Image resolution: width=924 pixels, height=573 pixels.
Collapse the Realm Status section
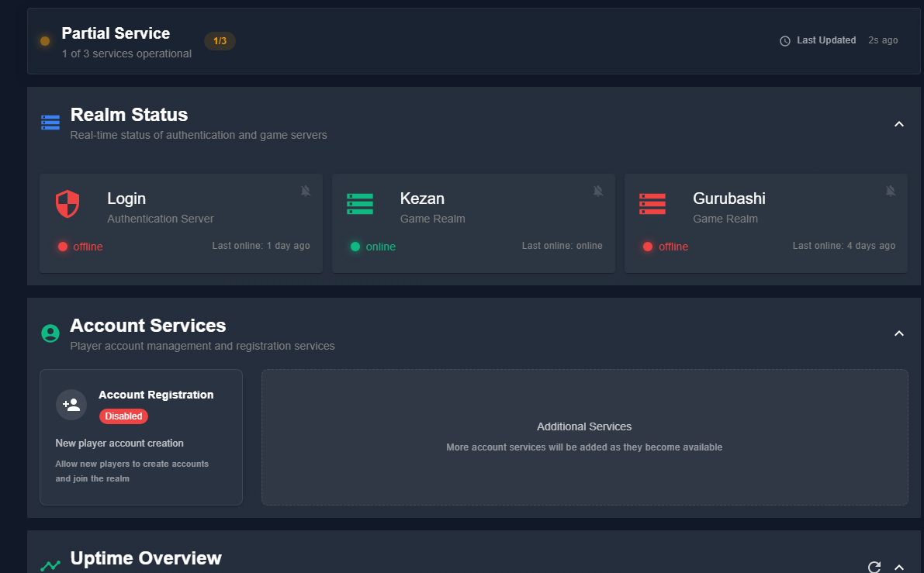tap(898, 123)
